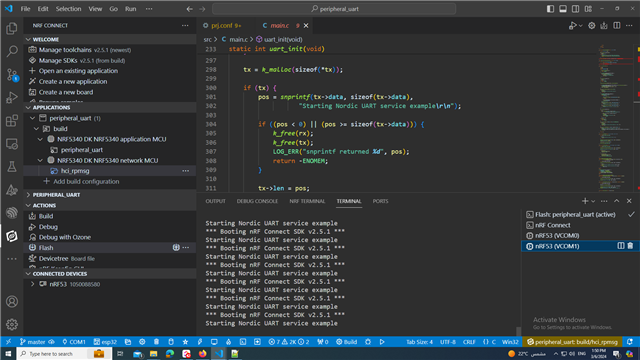Image resolution: width=640 pixels, height=360 pixels.
Task: Split the nRF53 (VCOM1) terminal
Action: click(621, 246)
